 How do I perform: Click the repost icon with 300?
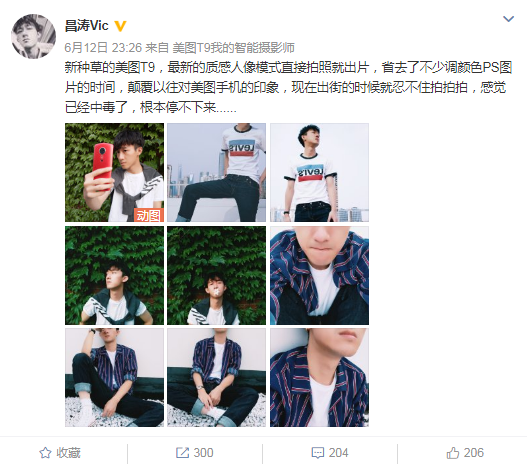tap(183, 453)
